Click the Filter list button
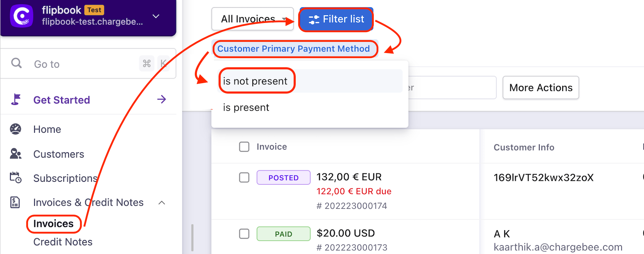 (x=336, y=19)
